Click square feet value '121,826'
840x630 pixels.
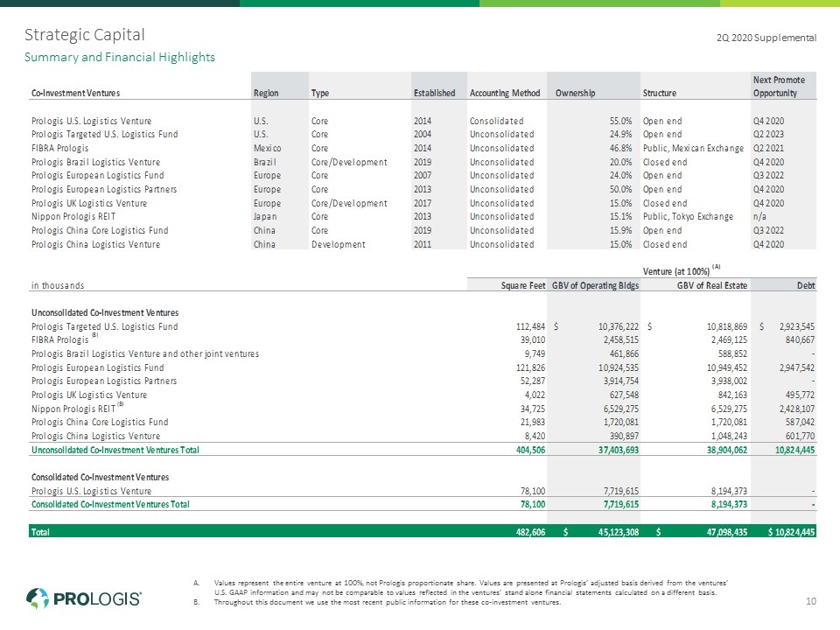click(x=530, y=368)
